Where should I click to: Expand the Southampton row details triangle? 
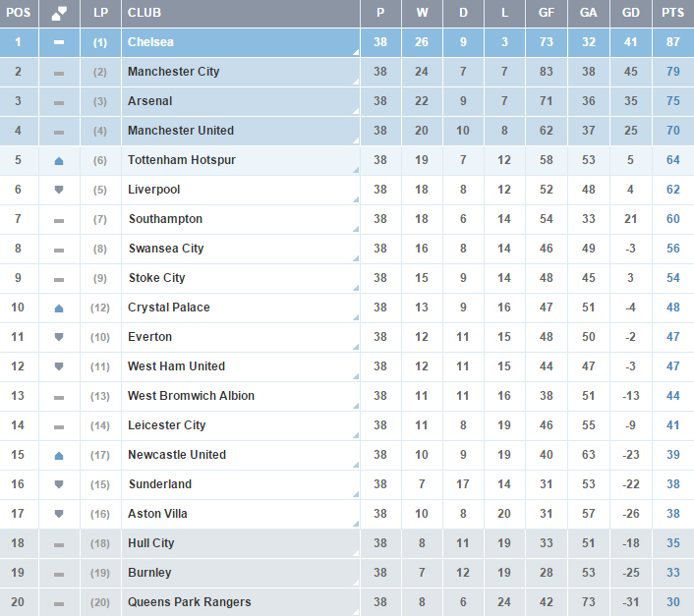click(x=355, y=229)
